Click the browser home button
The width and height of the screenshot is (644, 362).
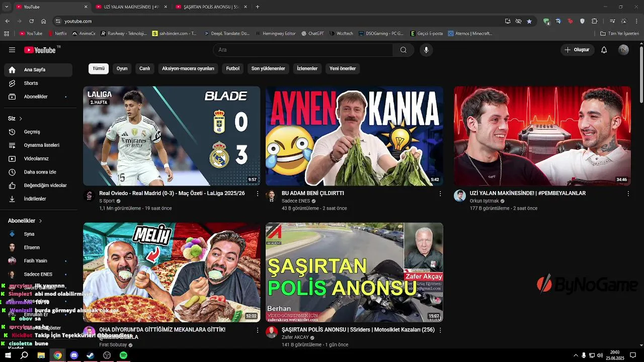point(44,21)
